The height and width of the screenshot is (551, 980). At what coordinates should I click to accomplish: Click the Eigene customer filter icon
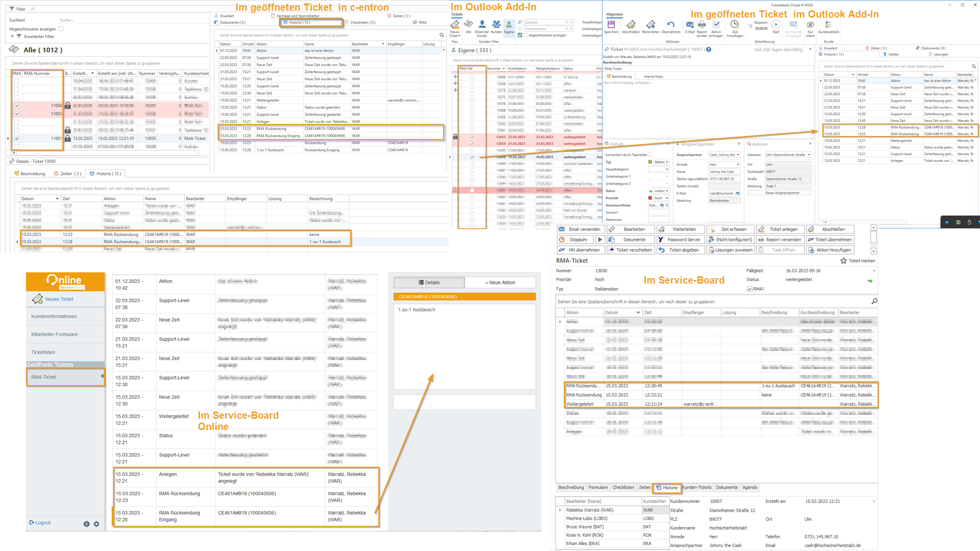[x=509, y=24]
